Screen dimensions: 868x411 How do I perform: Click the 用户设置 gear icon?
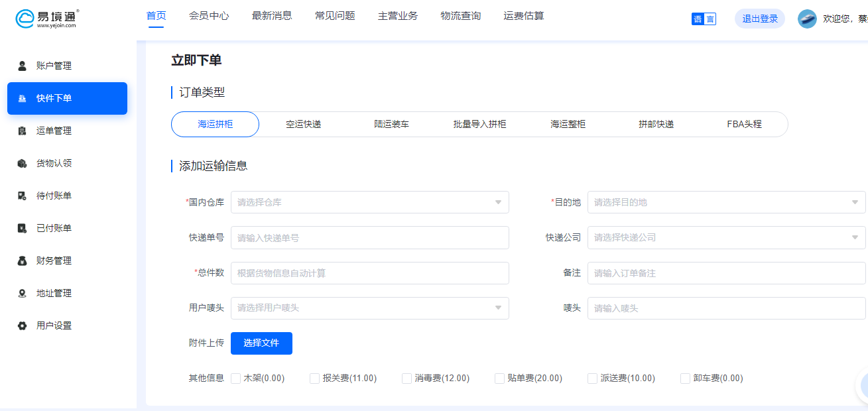click(x=22, y=325)
